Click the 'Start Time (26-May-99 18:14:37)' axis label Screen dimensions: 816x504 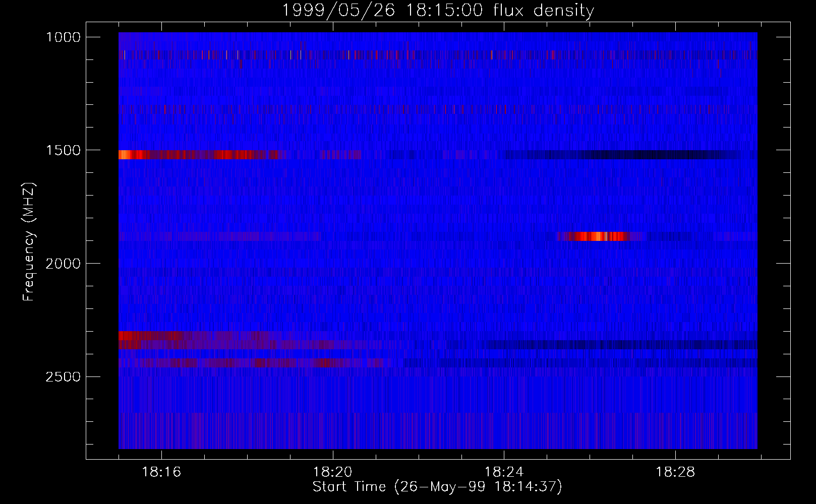coord(437,486)
